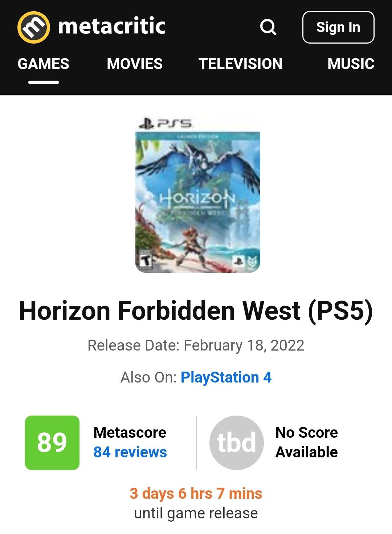The width and height of the screenshot is (392, 534).
Task: Click the round yellow Metacritic logo icon
Action: tap(34, 27)
